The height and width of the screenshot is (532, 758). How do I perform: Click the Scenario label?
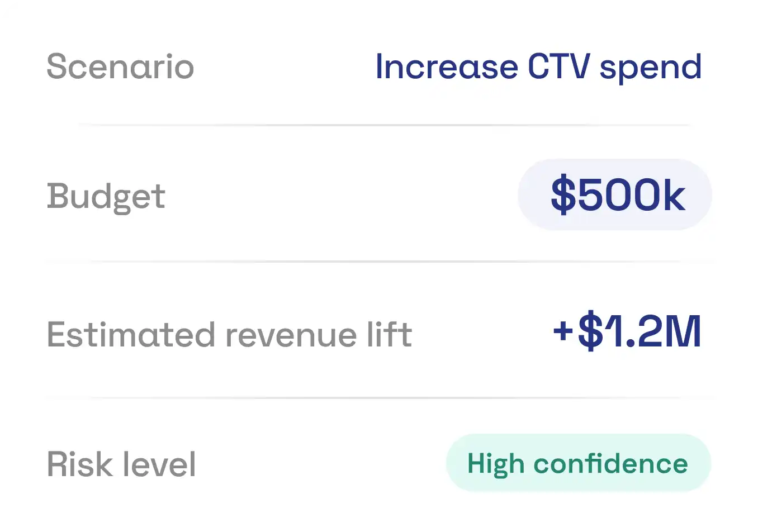tap(120, 67)
